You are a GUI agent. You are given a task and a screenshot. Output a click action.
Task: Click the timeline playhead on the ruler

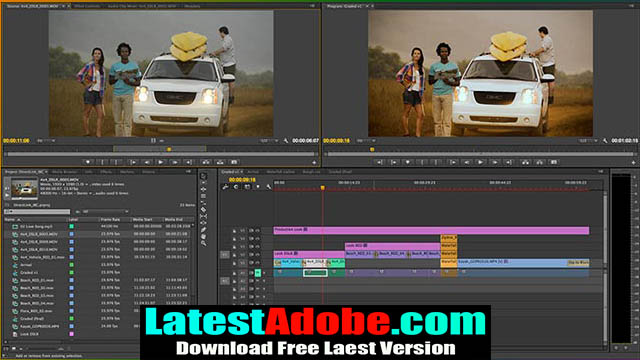pyautogui.click(x=322, y=188)
